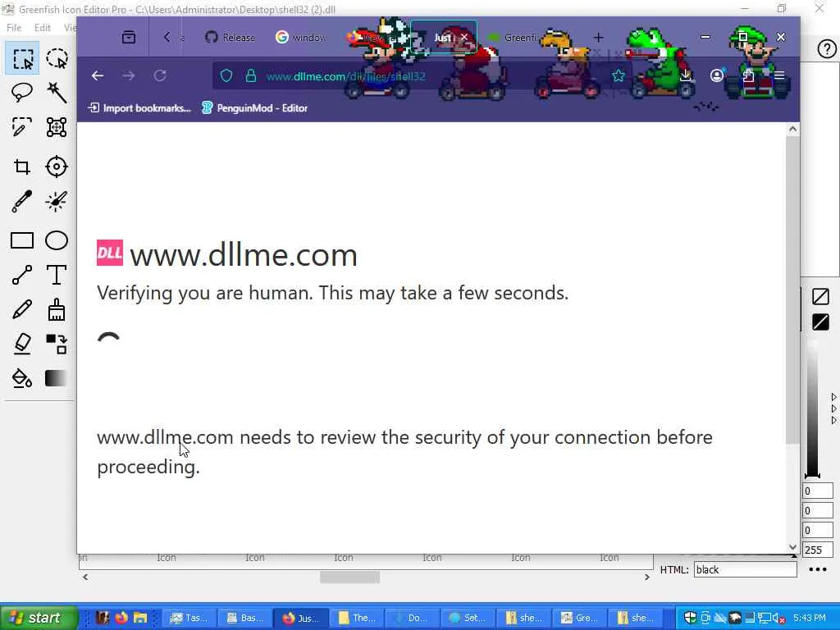
Task: Click the inverted color swatch in Greenfish
Action: (820, 322)
